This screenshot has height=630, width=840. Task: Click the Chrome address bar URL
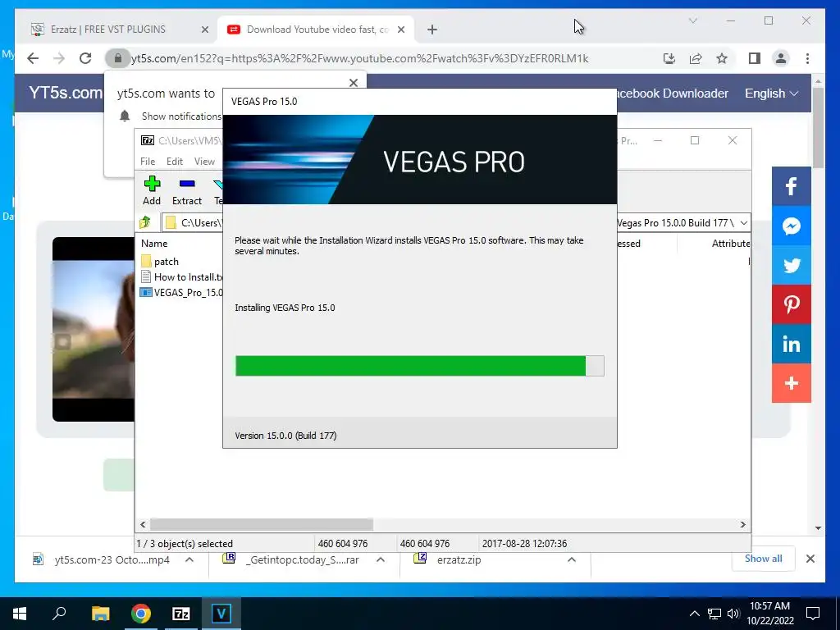(x=360, y=58)
